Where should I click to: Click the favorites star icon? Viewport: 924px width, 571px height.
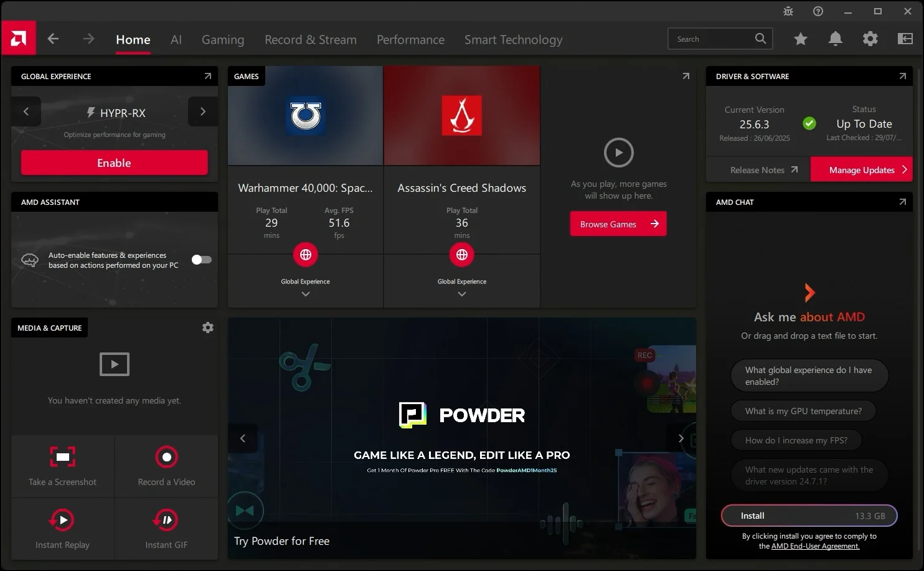pyautogui.click(x=800, y=39)
